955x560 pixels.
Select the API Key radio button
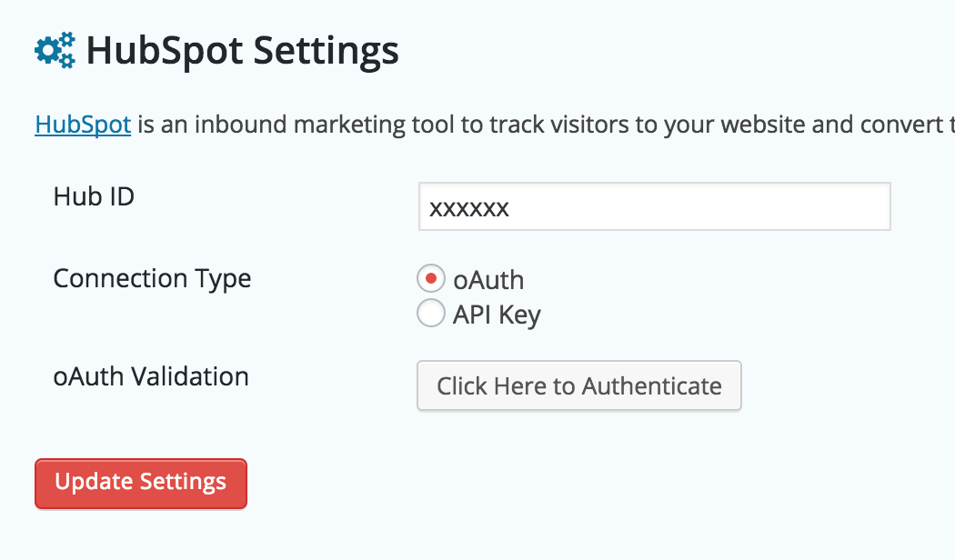coord(430,314)
